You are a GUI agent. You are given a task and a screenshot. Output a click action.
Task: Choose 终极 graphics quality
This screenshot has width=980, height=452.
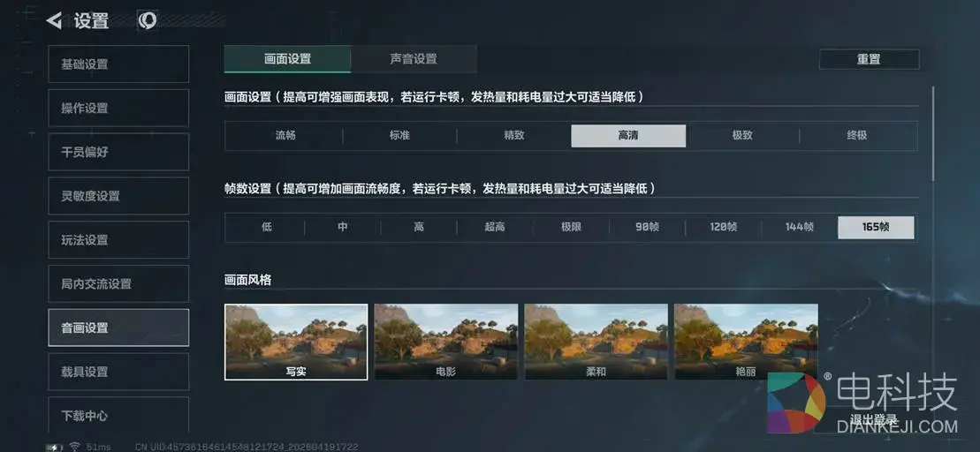click(857, 135)
